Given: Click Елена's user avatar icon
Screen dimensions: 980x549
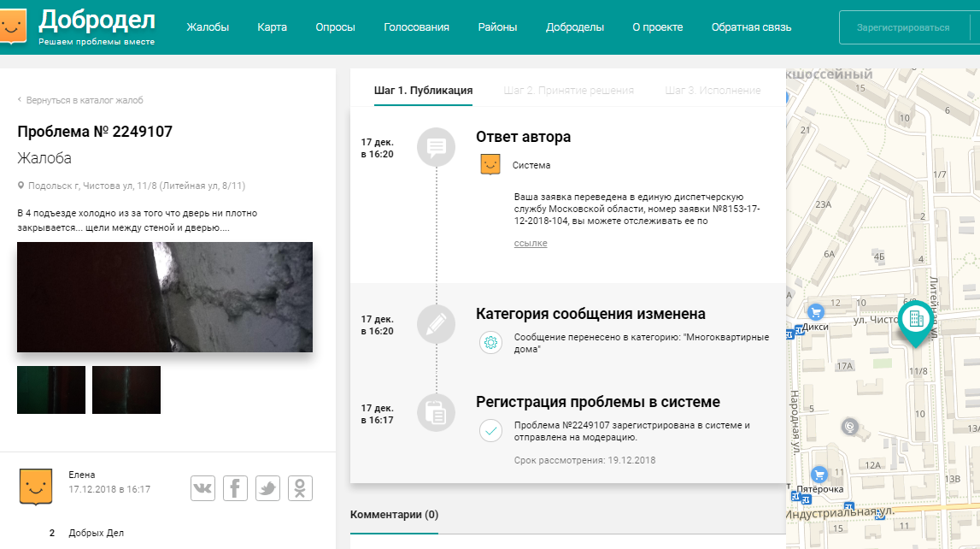Looking at the screenshot, I should click(x=35, y=487).
